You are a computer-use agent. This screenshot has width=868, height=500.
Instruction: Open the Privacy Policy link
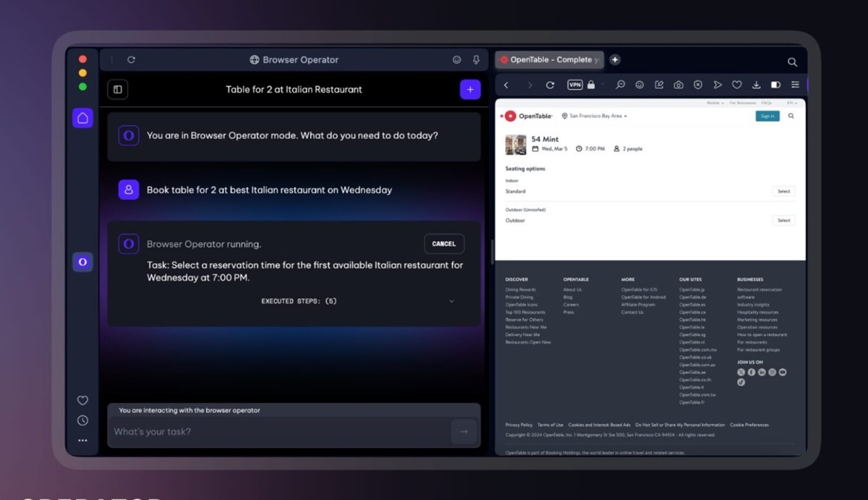click(x=519, y=425)
